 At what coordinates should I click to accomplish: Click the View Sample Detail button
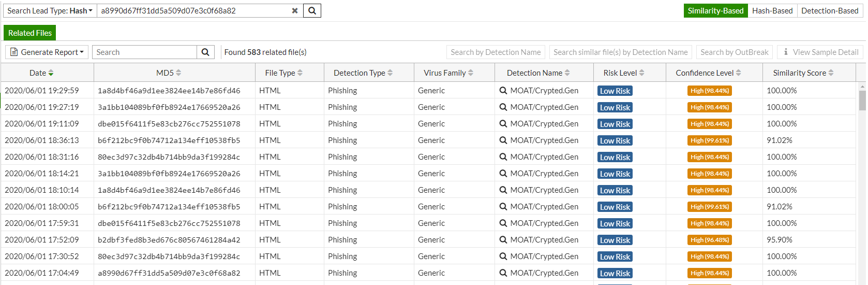pyautogui.click(x=821, y=52)
